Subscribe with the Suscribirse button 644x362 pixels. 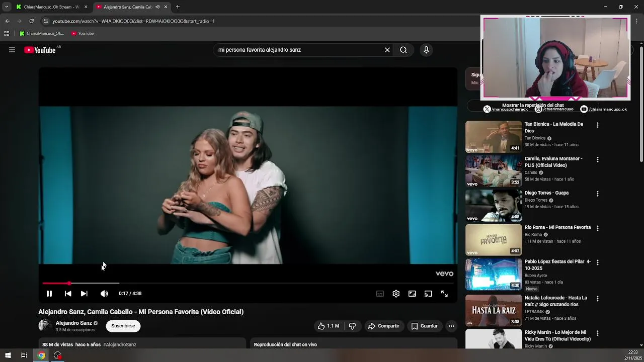[123, 326]
